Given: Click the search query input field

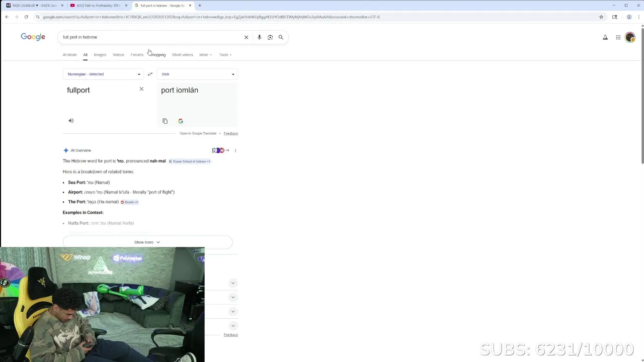Looking at the screenshot, I should click(151, 37).
